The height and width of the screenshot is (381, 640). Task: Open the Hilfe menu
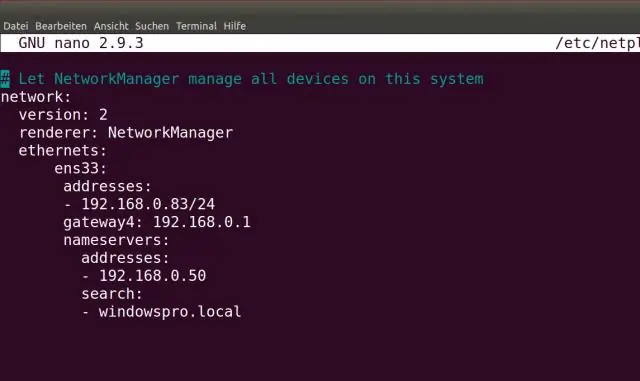pos(235,26)
